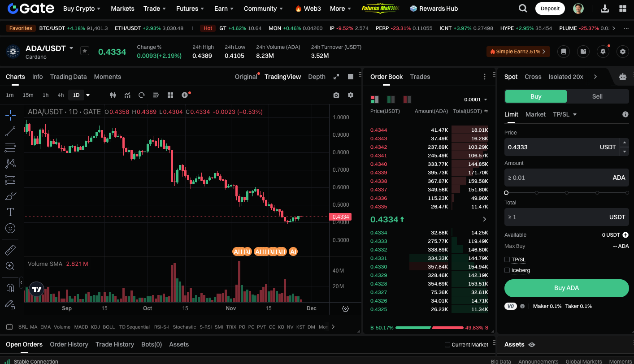634x364 pixels.
Task: Activate the zoom-in tool
Action: [x=10, y=266]
